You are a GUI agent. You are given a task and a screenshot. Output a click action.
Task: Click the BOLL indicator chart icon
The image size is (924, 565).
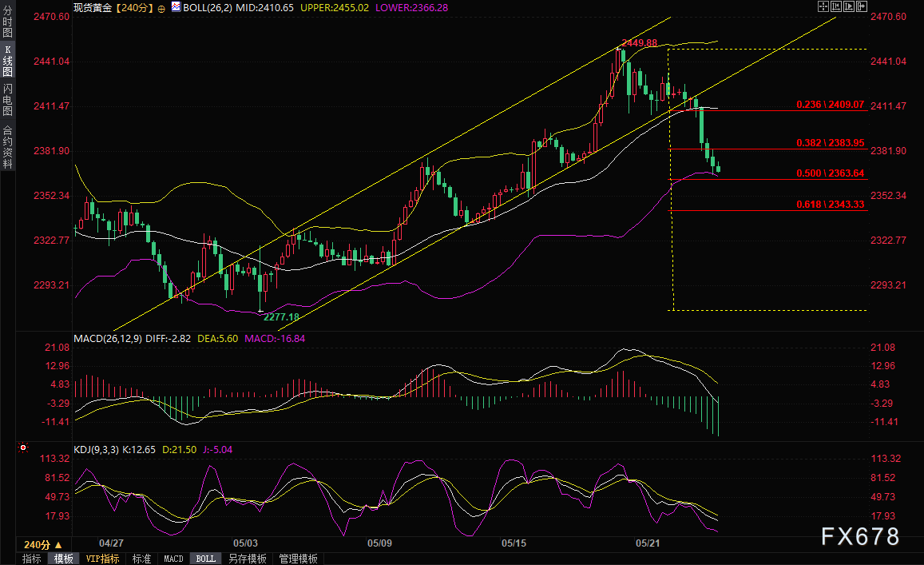pyautogui.click(x=176, y=6)
